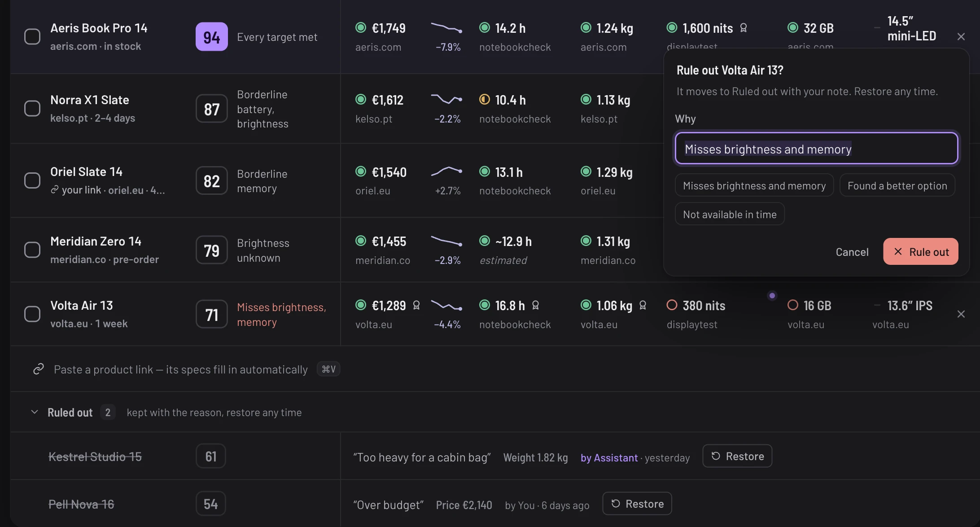Click the award badge next to 16.8 h
The height and width of the screenshot is (527, 980).
(535, 305)
